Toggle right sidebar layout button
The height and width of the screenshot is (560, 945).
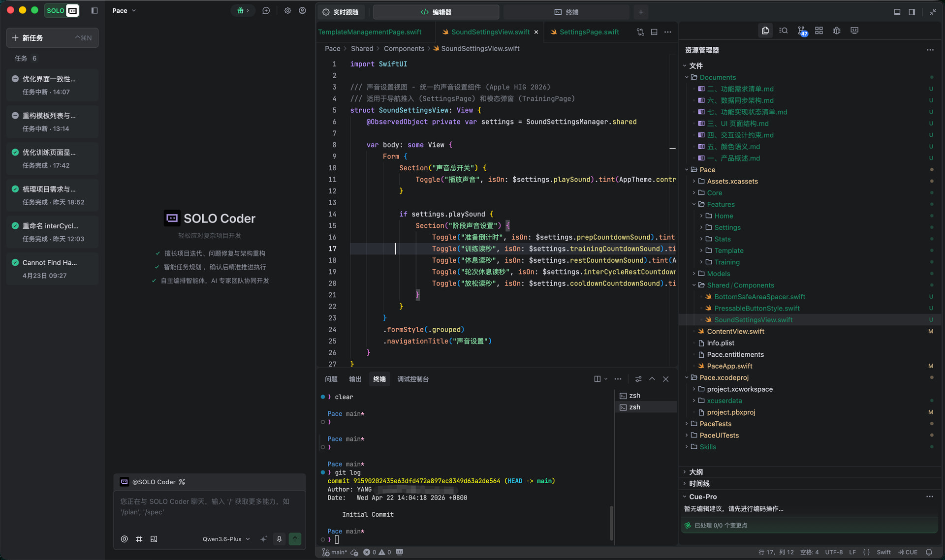[x=912, y=12]
